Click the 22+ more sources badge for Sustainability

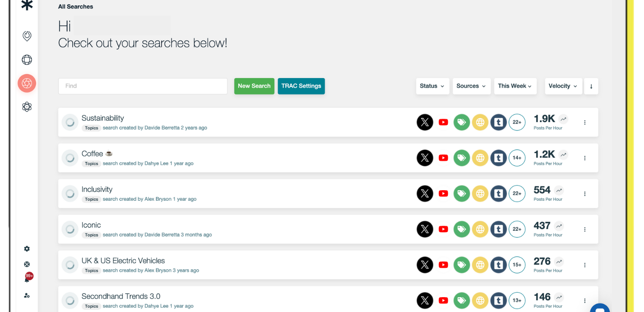517,122
